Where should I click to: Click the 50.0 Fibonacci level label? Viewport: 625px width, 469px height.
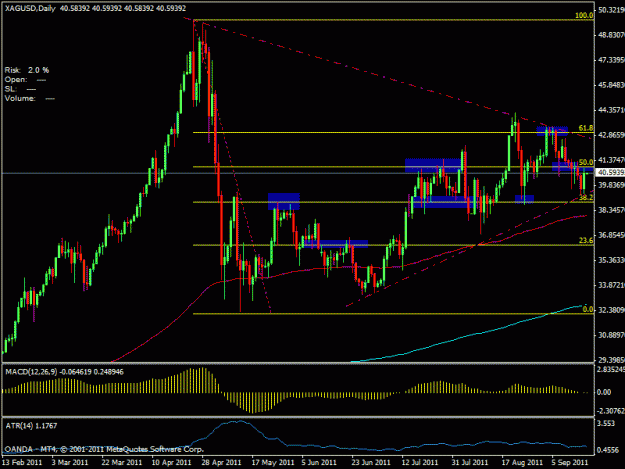(x=586, y=162)
